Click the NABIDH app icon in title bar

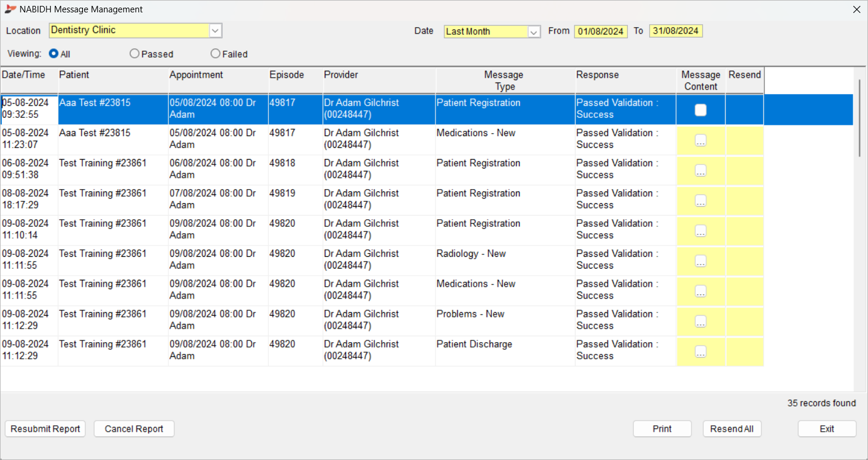coord(10,9)
